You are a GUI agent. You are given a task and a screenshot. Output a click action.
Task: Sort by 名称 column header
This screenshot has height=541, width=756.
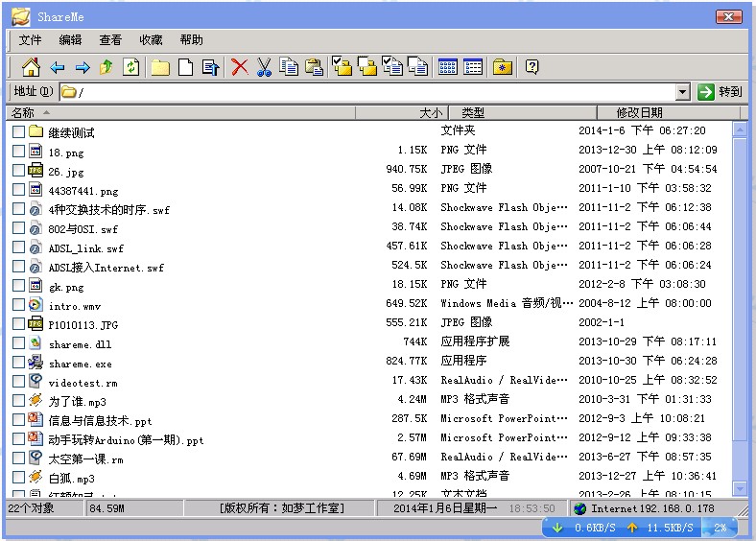click(x=181, y=113)
